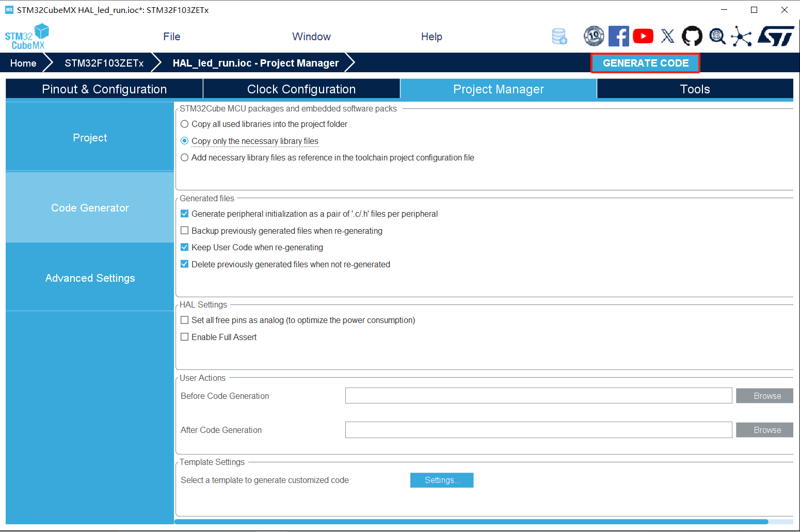Screen dimensions: 800x532
Task: Enable Backup previously generated files when re-generating
Action: (x=184, y=231)
